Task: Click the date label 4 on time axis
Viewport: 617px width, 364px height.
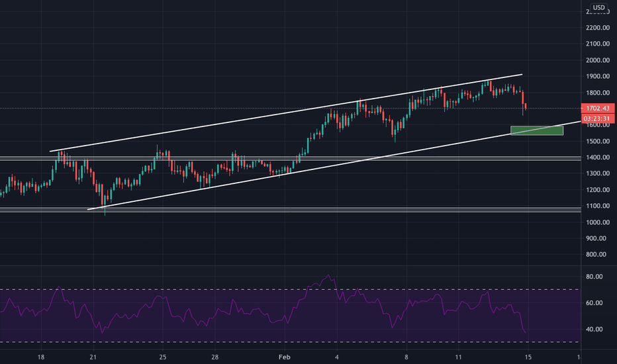Action: [x=337, y=357]
